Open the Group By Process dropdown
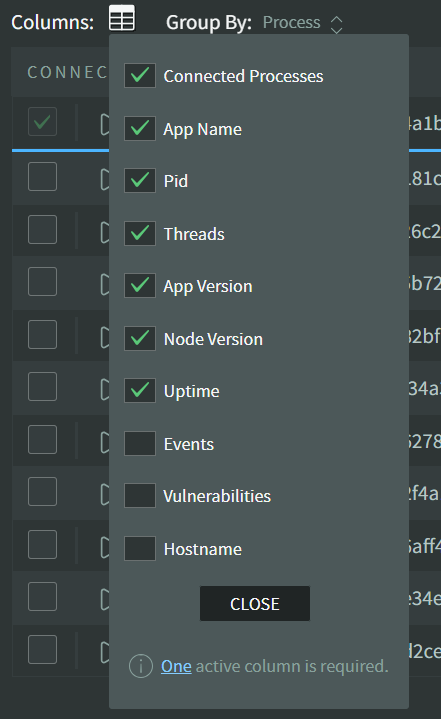441x719 pixels. click(x=303, y=23)
